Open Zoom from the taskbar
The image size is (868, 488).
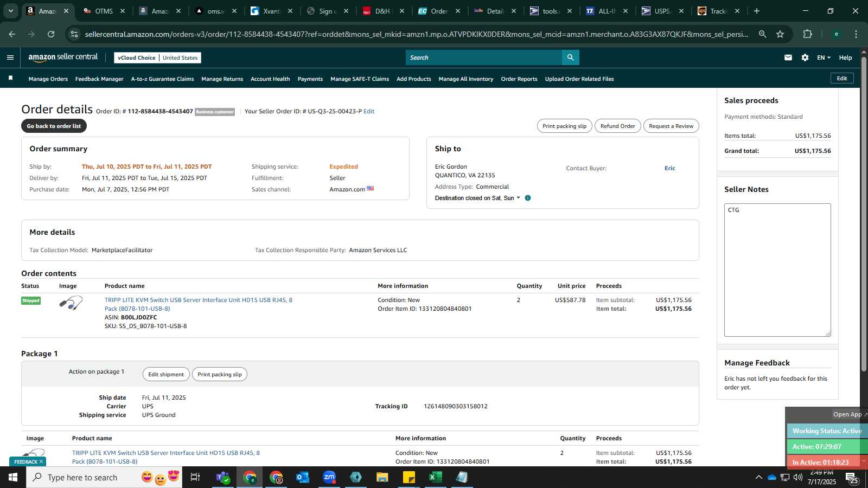[329, 477]
